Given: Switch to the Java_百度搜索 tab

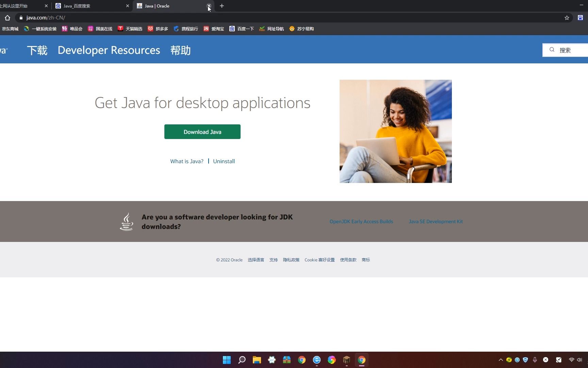Looking at the screenshot, I should [x=92, y=6].
